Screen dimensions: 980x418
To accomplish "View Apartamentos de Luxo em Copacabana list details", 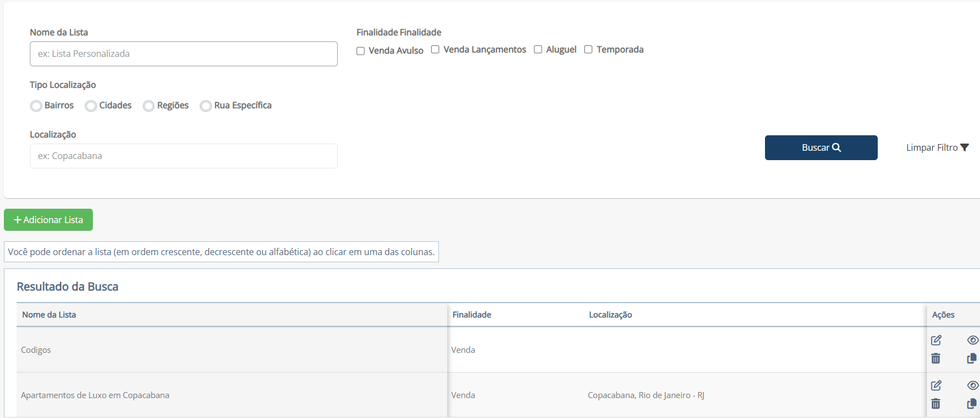I will [x=972, y=385].
